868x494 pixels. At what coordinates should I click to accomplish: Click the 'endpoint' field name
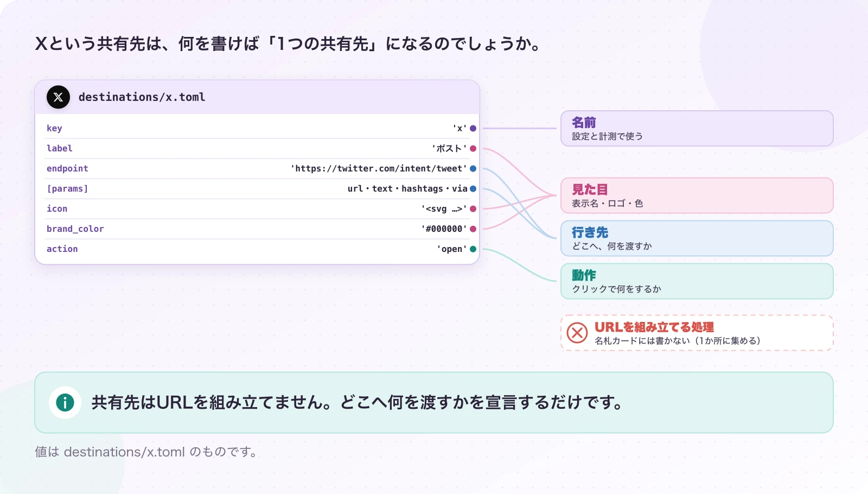67,169
